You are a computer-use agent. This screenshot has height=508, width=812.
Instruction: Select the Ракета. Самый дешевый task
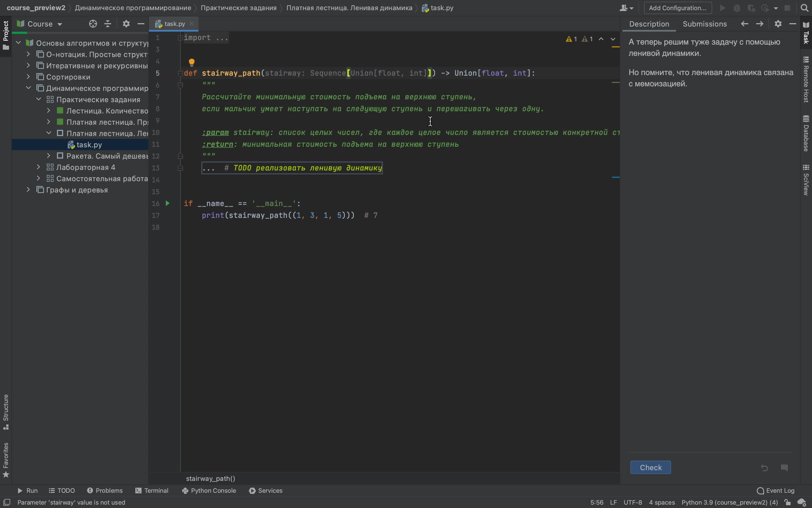107,156
